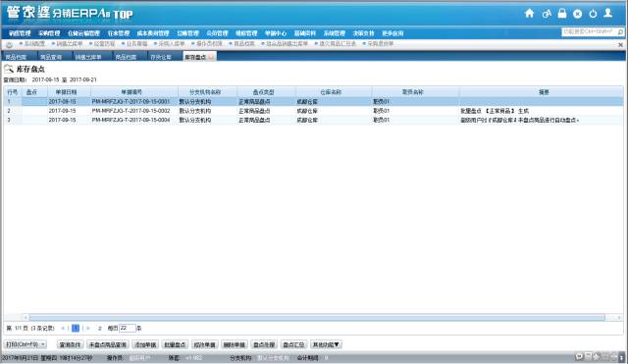Click the shortcut bar settings icon at left

[9, 44]
